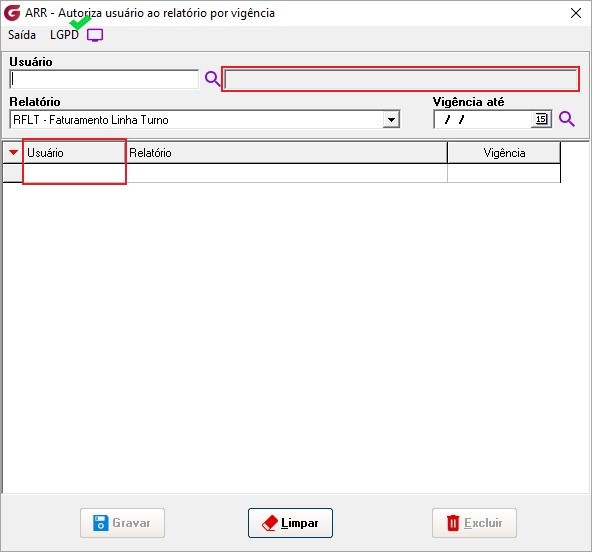592x552 pixels.
Task: Click the red sort triangle in grid header
Action: [x=13, y=153]
